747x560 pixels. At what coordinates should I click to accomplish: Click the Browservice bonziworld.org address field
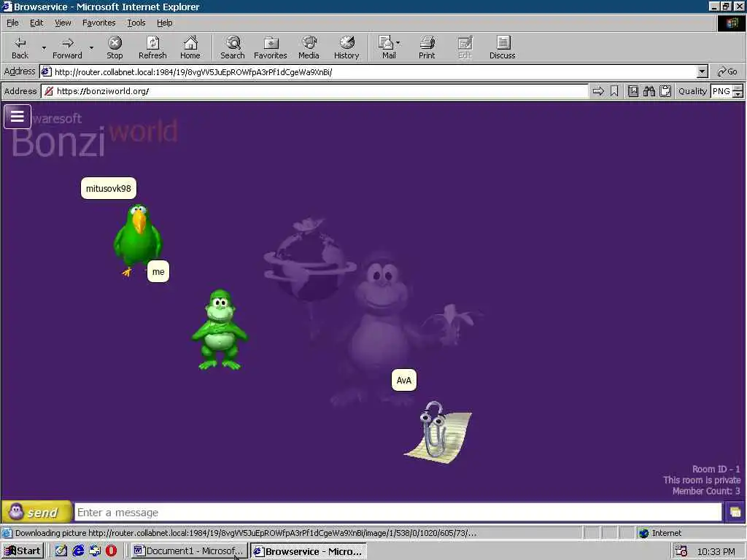tap(315, 91)
